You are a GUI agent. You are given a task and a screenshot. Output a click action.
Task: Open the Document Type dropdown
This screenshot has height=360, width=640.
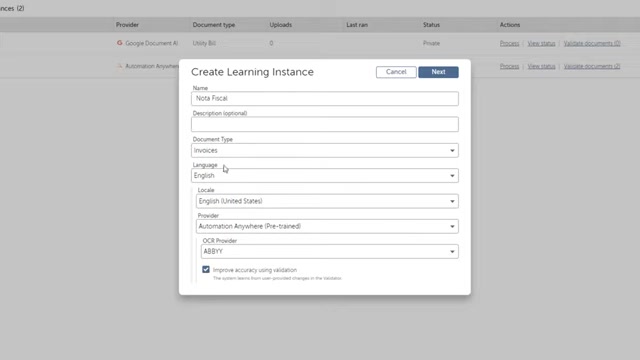click(x=324, y=151)
